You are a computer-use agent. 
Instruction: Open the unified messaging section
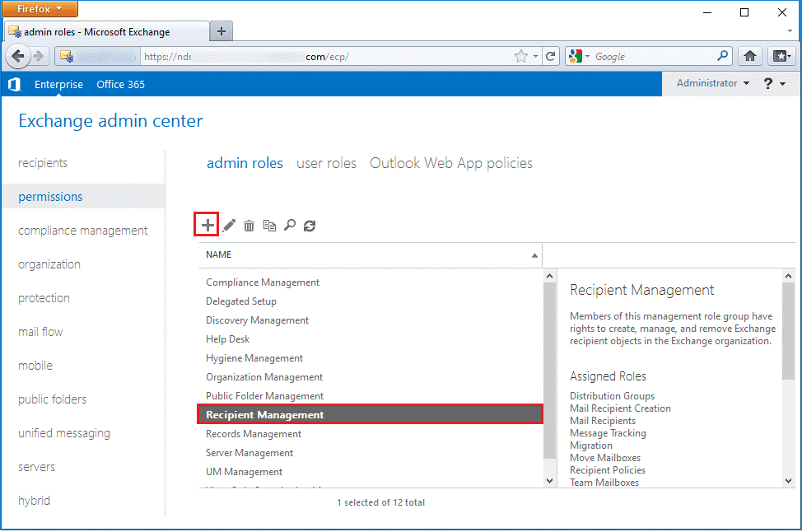[x=64, y=433]
